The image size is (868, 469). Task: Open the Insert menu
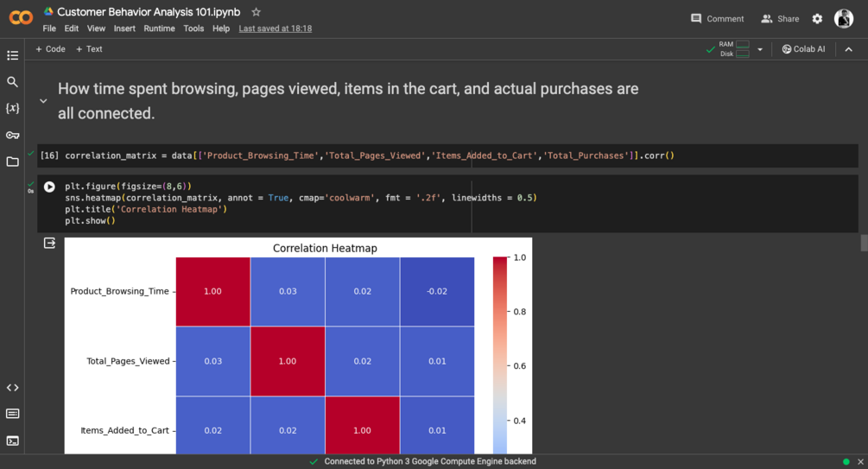124,29
